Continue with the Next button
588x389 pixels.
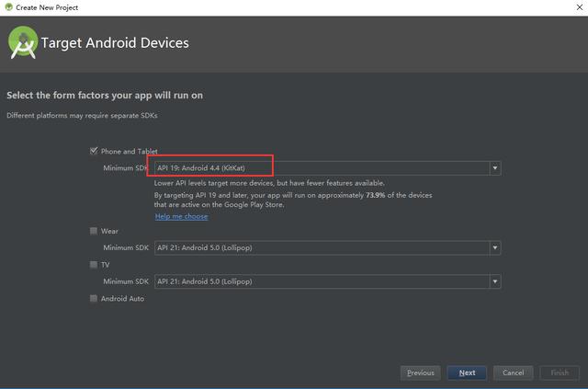point(467,372)
